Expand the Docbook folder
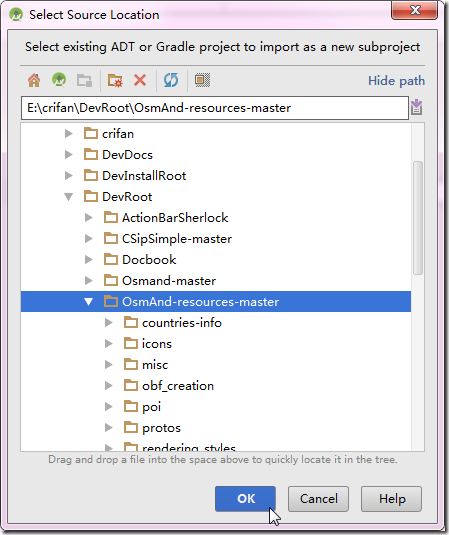The image size is (449, 535). (x=89, y=260)
